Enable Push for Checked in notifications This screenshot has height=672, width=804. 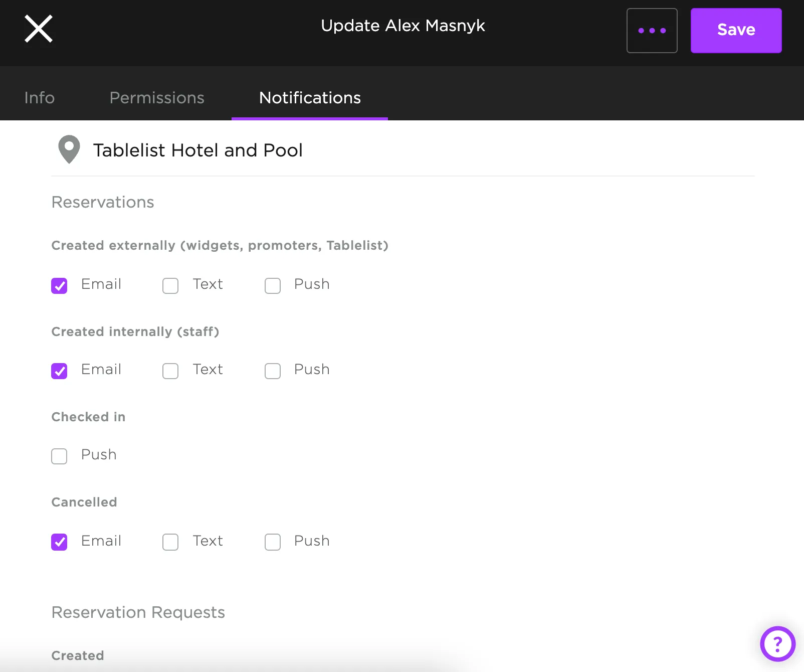click(x=59, y=456)
